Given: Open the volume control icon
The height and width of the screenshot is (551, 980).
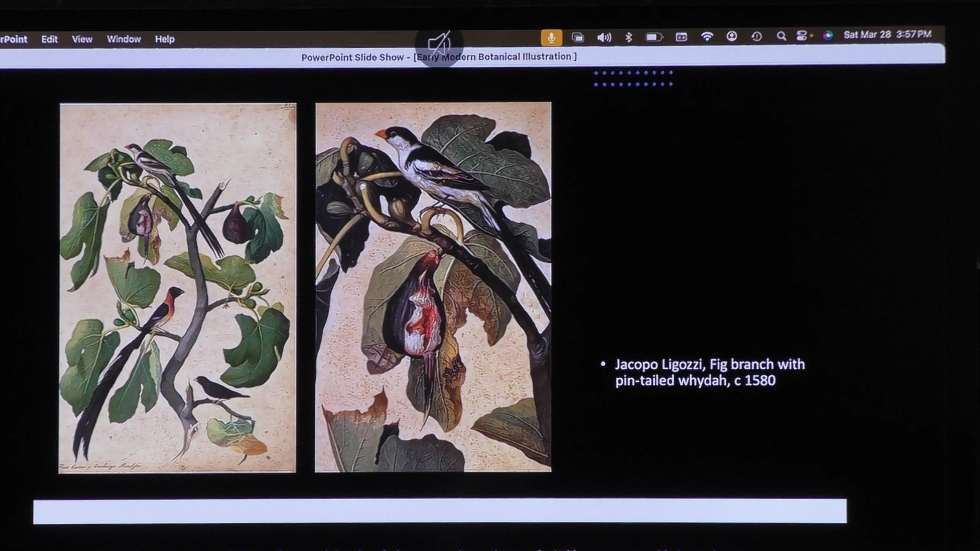Looking at the screenshot, I should [x=604, y=38].
